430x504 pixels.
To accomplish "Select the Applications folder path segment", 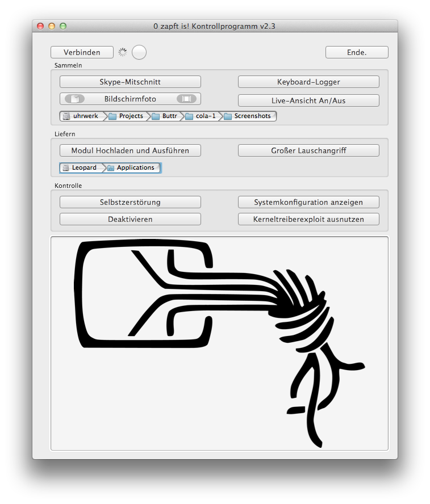I will (x=131, y=167).
